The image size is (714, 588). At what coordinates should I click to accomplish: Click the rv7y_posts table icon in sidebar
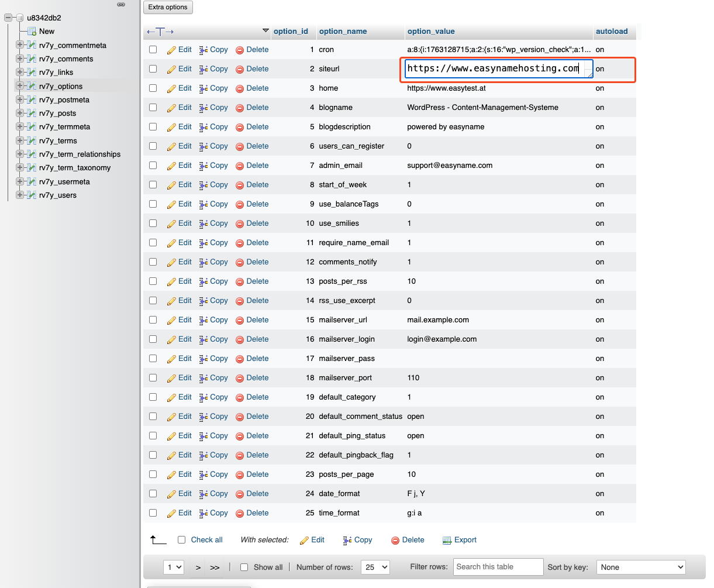[32, 114]
